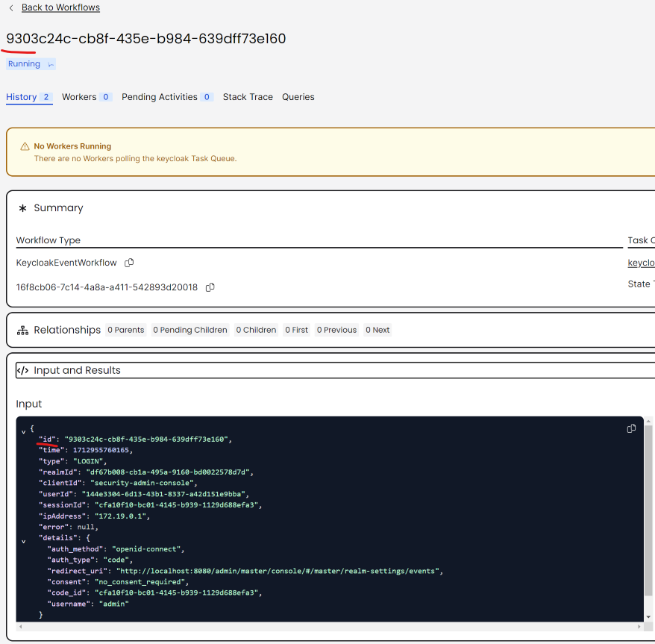The width and height of the screenshot is (655, 644).
Task: Click the Workflow Type column header
Action: (x=48, y=240)
